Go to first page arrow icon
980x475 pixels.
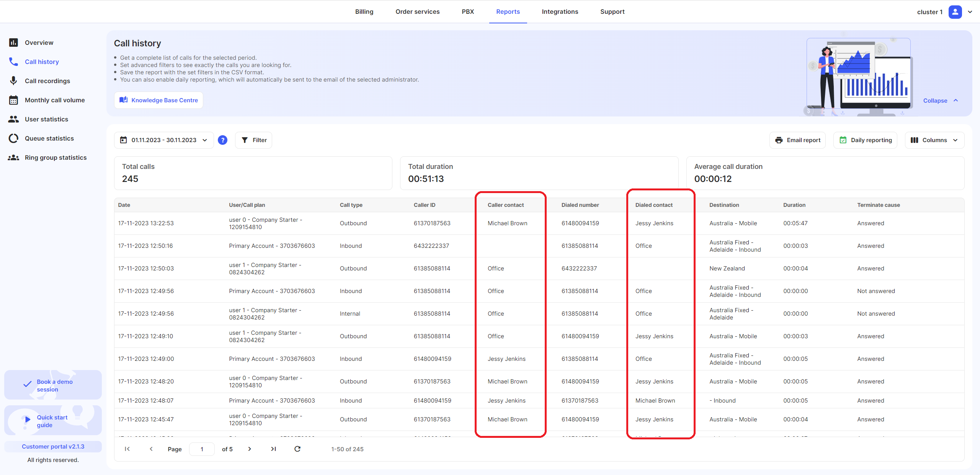(x=127, y=449)
